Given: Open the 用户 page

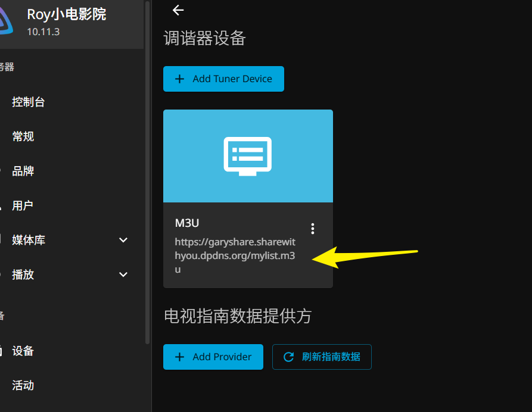Looking at the screenshot, I should (23, 205).
